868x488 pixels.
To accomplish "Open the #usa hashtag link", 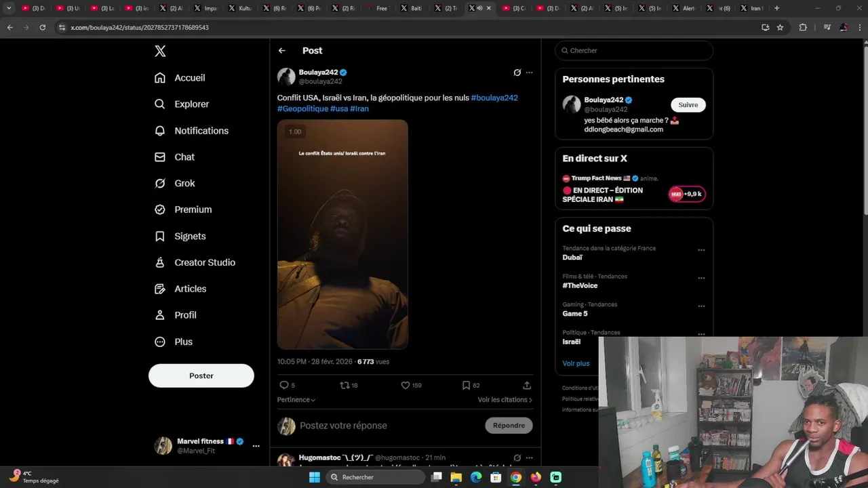I will [339, 108].
